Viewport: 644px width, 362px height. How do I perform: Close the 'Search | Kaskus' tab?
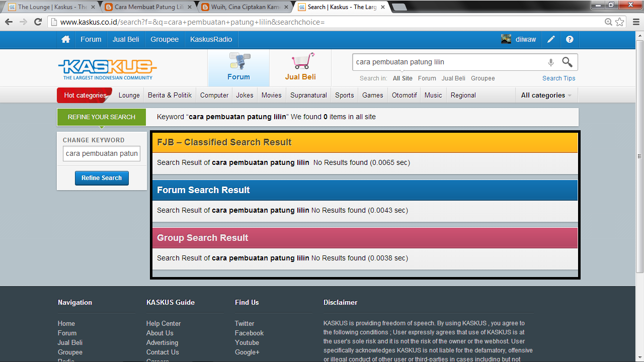pos(383,7)
